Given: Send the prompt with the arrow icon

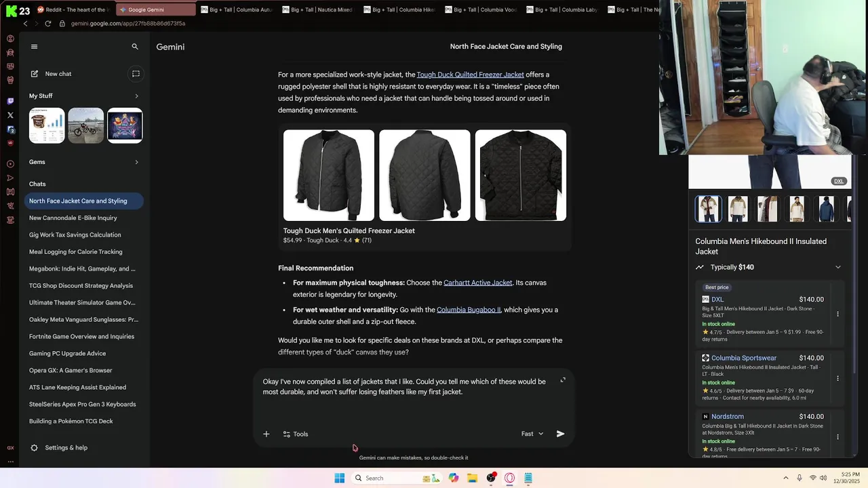Looking at the screenshot, I should click(560, 434).
